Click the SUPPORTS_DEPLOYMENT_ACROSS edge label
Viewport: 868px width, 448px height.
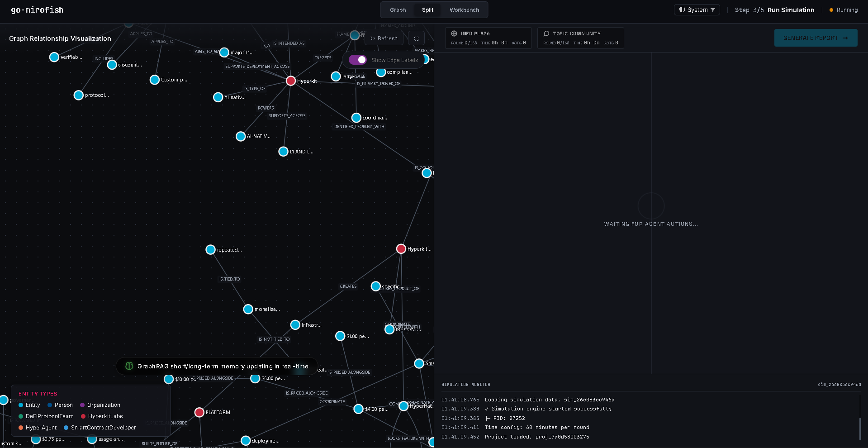257,67
